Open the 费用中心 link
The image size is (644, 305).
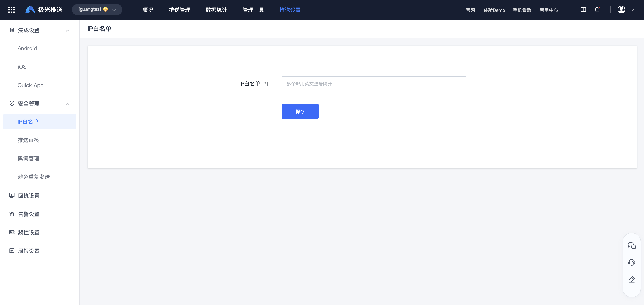(549, 10)
